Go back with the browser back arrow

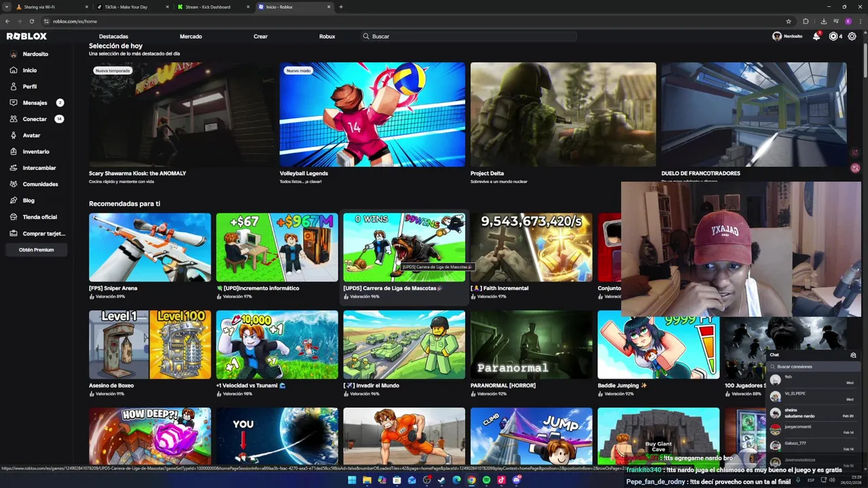[x=7, y=21]
